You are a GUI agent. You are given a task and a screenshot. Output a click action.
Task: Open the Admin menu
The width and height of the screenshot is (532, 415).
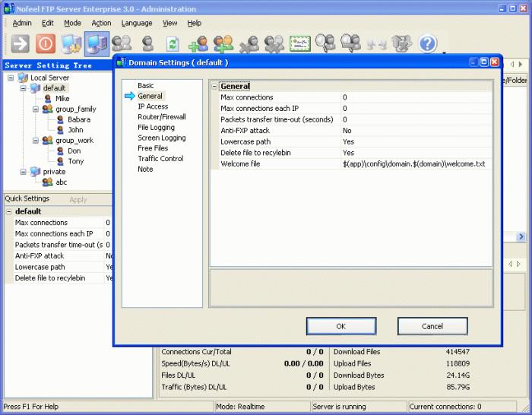(22, 23)
